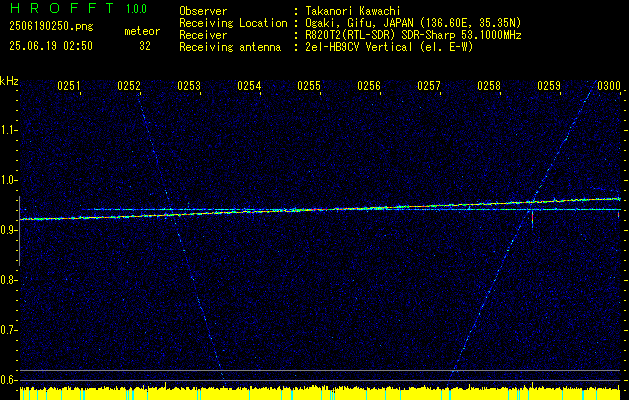
Task: Click the 0257 time marker
Action: (428, 85)
